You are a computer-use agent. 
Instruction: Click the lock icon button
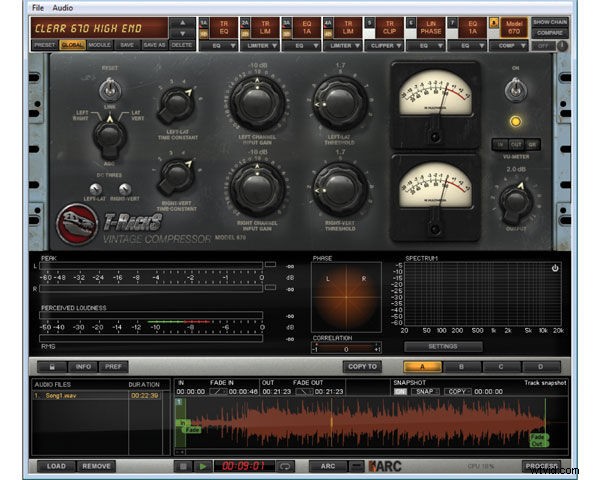click(x=52, y=367)
